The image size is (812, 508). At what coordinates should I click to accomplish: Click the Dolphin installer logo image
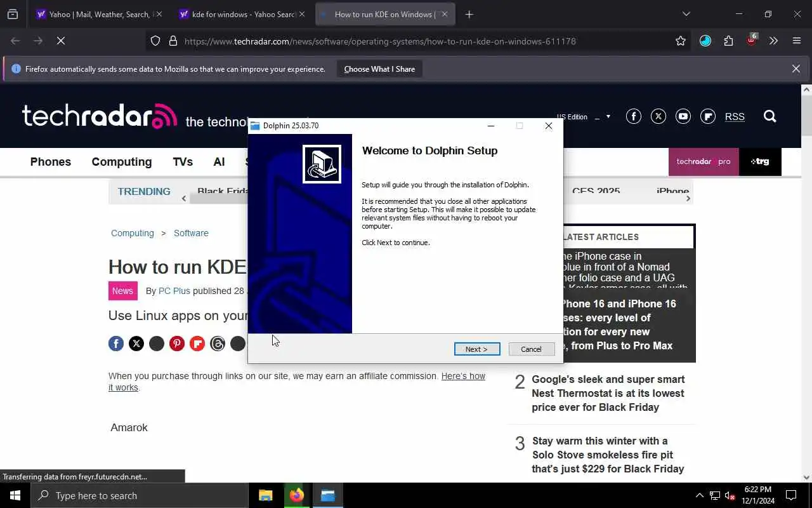(x=322, y=164)
